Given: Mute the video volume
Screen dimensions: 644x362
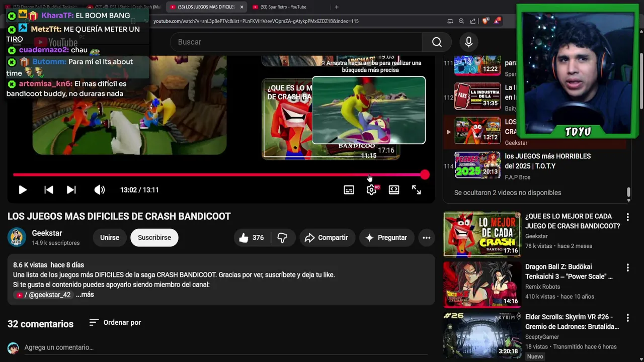Looking at the screenshot, I should coord(100,190).
